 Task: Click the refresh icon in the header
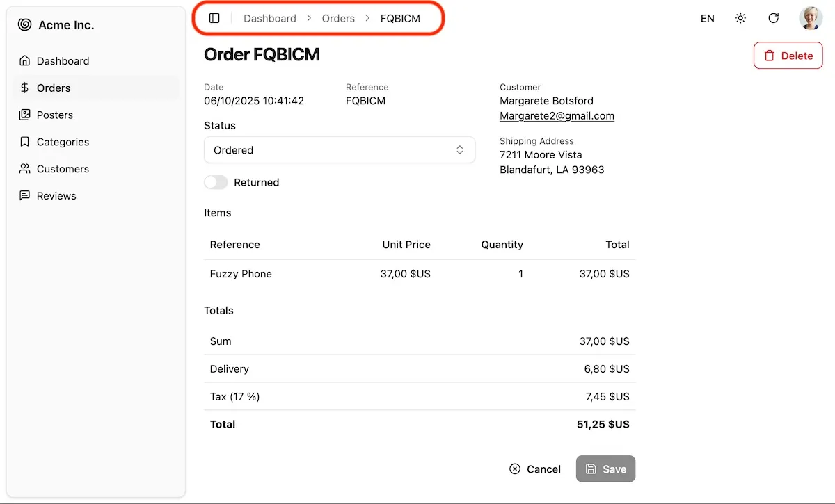coord(773,18)
